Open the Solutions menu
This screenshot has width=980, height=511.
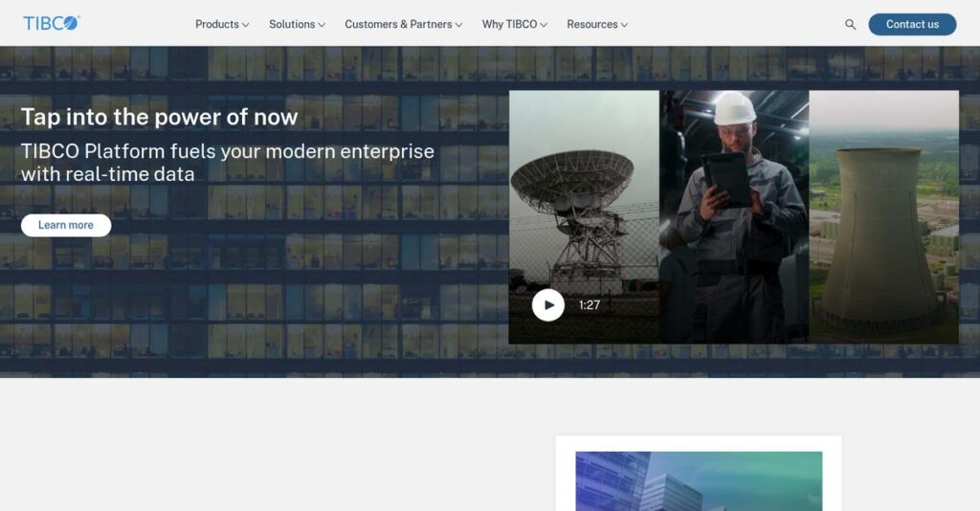point(297,24)
